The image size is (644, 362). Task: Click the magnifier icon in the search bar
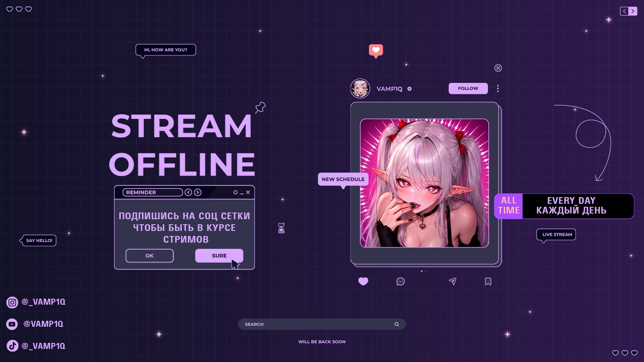click(x=397, y=324)
